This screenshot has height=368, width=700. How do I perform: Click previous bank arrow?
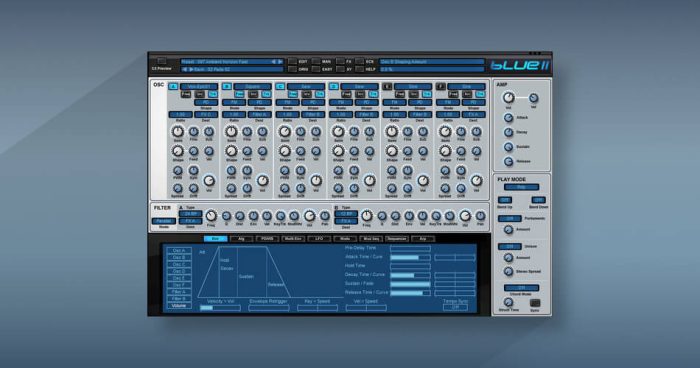click(184, 69)
